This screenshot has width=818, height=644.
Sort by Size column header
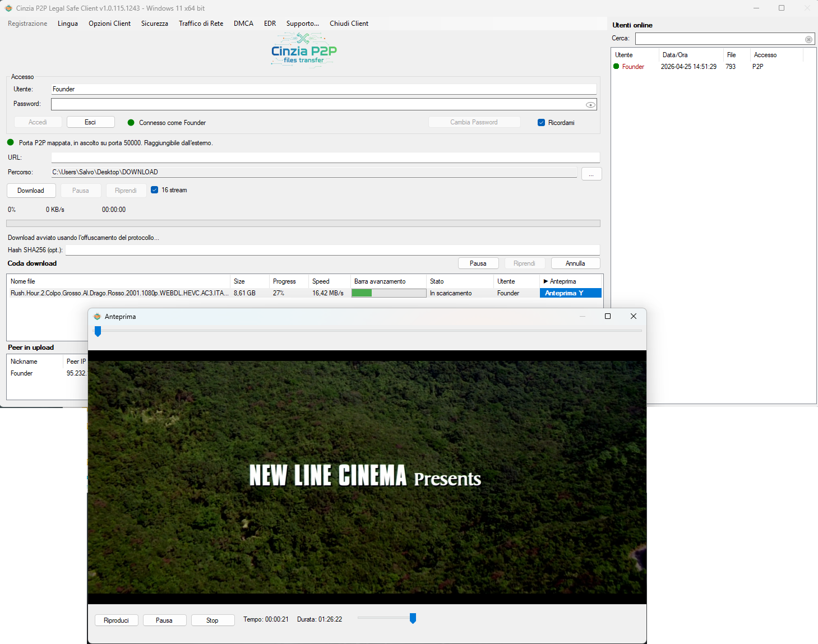pos(249,281)
